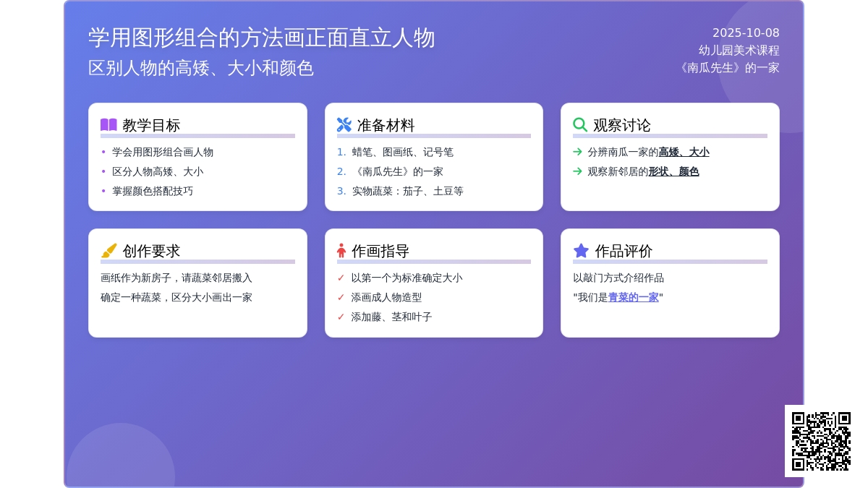868x488 pixels.
Task: Click the checkmark next to 添画成人物造型
Action: [341, 297]
